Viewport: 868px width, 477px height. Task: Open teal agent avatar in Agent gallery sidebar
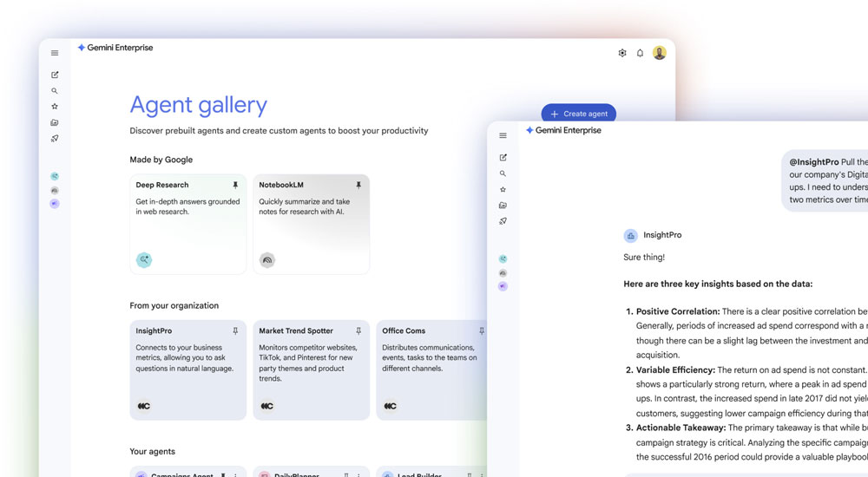54,176
